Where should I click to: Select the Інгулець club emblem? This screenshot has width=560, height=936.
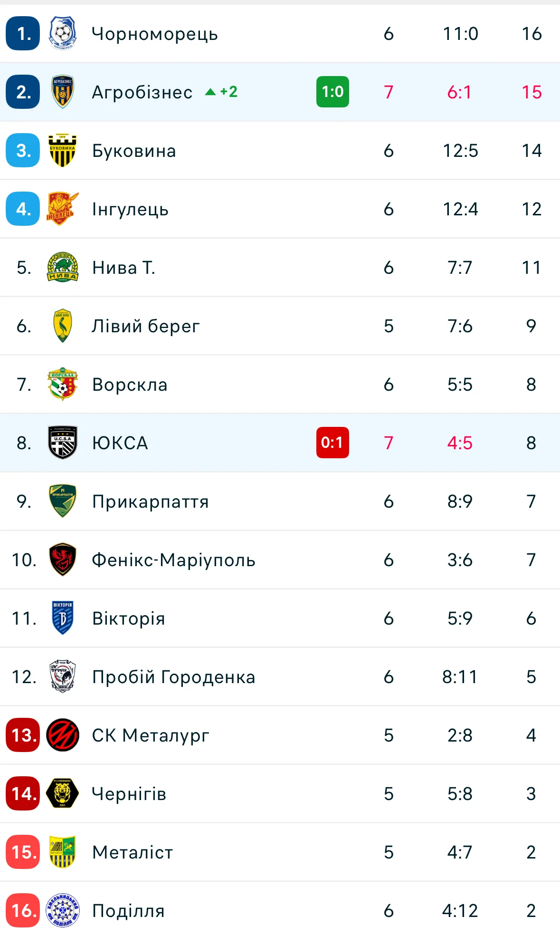pyautogui.click(x=62, y=209)
